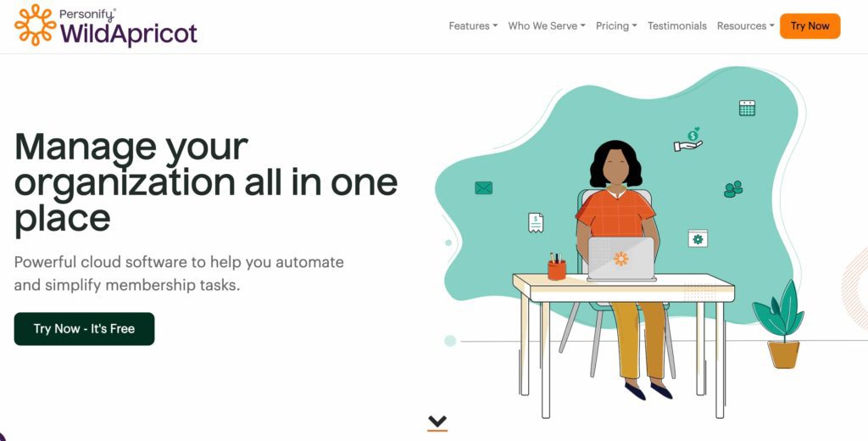This screenshot has width=868, height=441.
Task: Click the orange Try Now button
Action: pyautogui.click(x=810, y=26)
